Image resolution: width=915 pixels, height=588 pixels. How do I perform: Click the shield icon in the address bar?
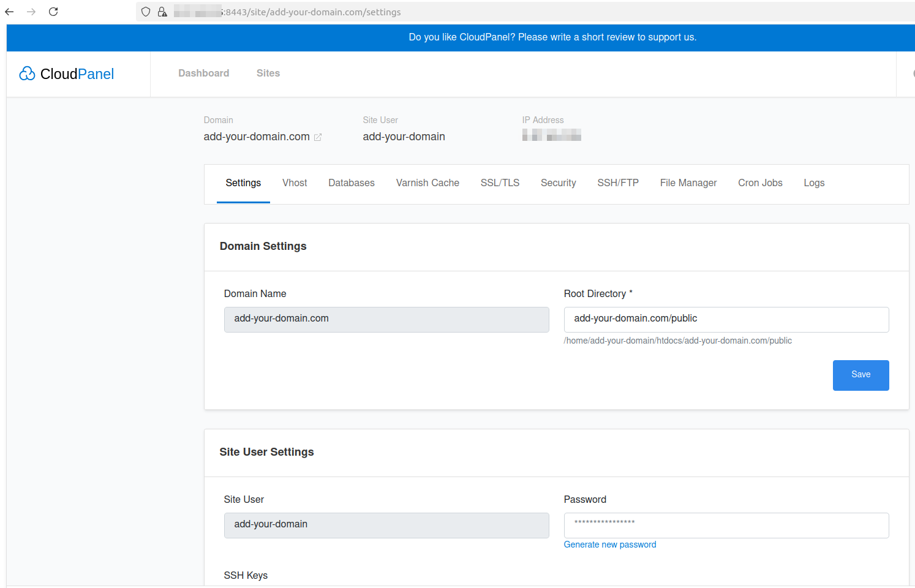(146, 12)
